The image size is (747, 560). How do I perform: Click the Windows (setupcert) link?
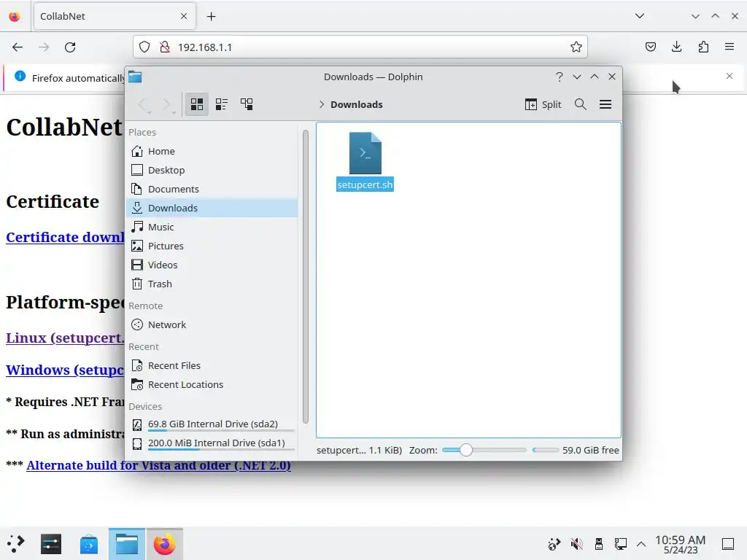click(x=65, y=370)
